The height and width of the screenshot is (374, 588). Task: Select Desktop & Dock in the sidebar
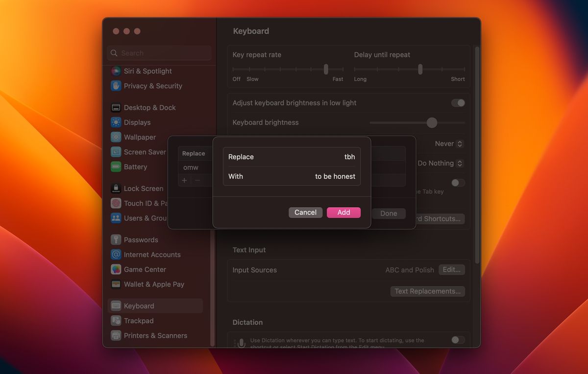tap(149, 107)
